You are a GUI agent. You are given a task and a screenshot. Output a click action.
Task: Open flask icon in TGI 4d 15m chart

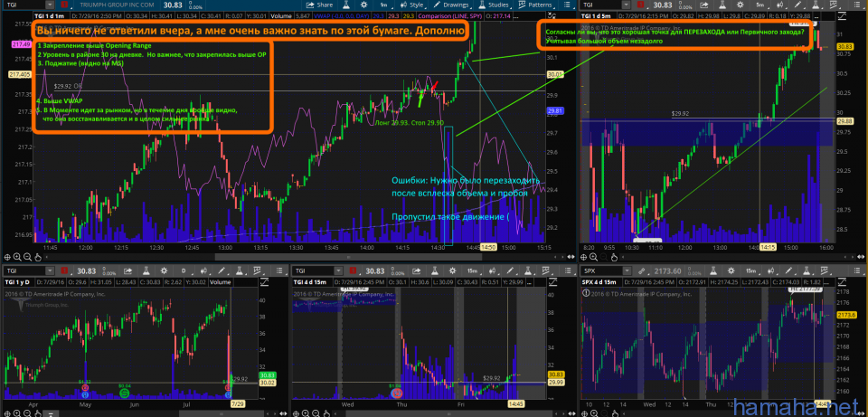(x=435, y=270)
